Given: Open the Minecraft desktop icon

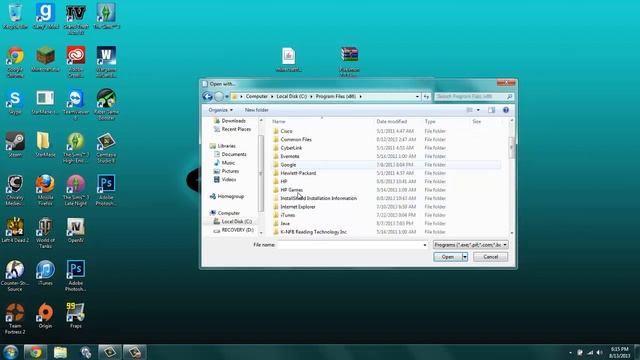Looking at the screenshot, I should 45,60.
